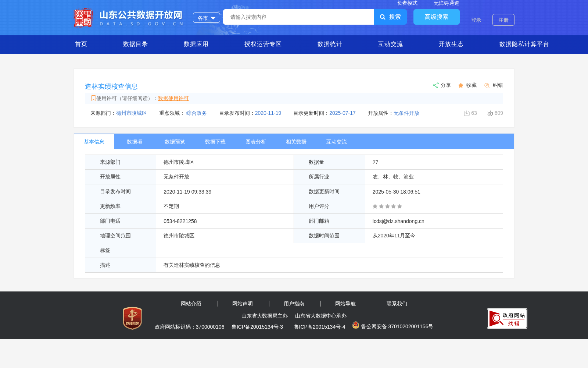588x368 pixels.
Task: Click the star favorite icon for 收藏
Action: pyautogui.click(x=461, y=85)
